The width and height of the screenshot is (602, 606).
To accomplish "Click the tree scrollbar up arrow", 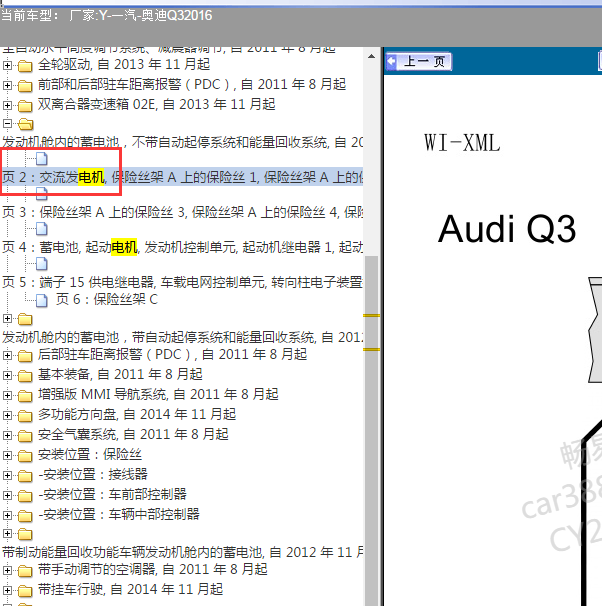I will point(371,56).
